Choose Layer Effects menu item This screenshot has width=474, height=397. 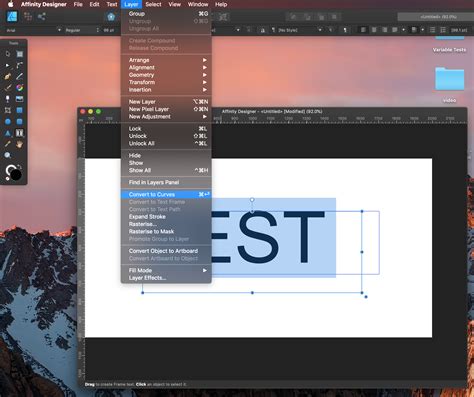pos(166,278)
